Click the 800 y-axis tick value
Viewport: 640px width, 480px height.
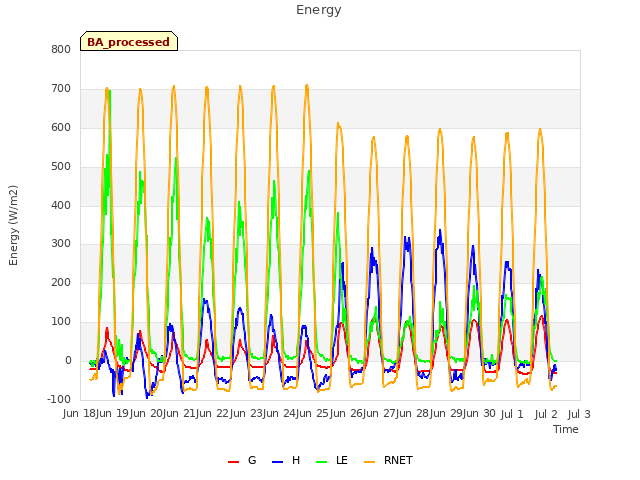pyautogui.click(x=61, y=49)
